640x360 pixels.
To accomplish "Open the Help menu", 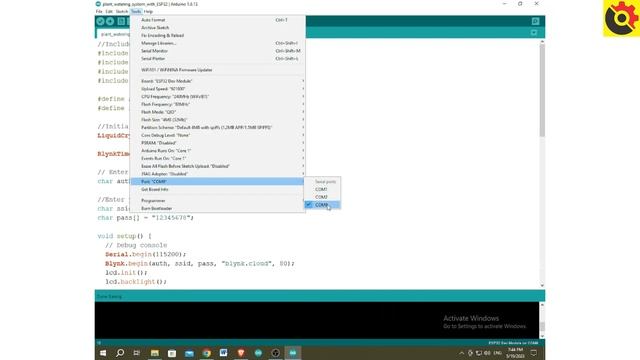I will coord(148,11).
